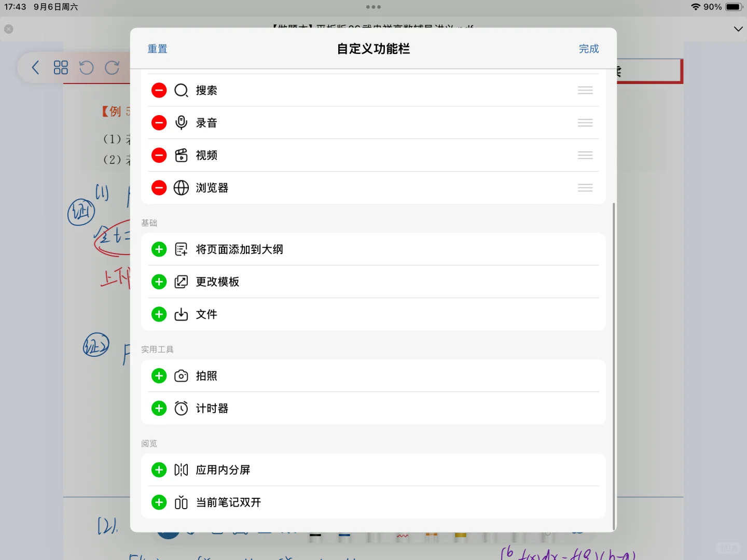Select the 文件 label

[x=206, y=314]
